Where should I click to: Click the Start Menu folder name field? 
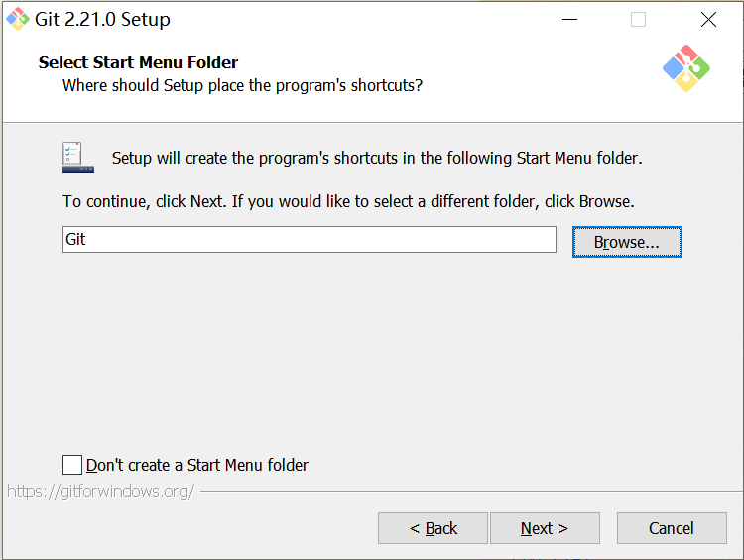point(310,240)
